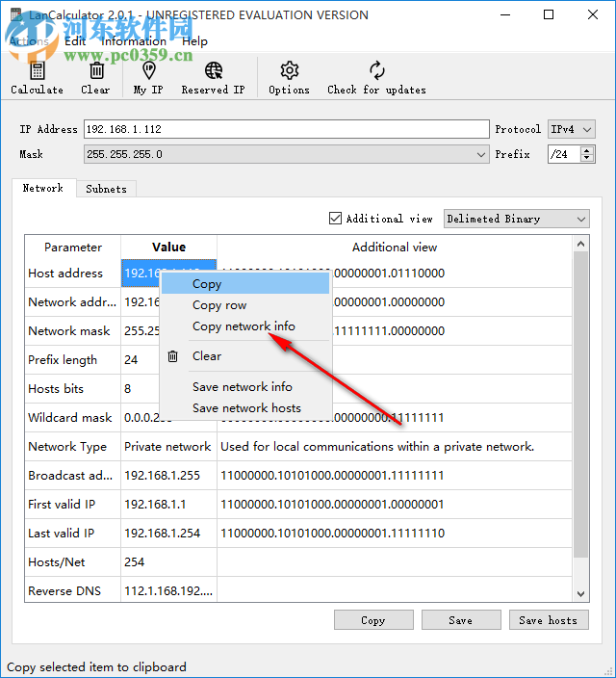
Task: Click Check for updates icon
Action: click(377, 70)
